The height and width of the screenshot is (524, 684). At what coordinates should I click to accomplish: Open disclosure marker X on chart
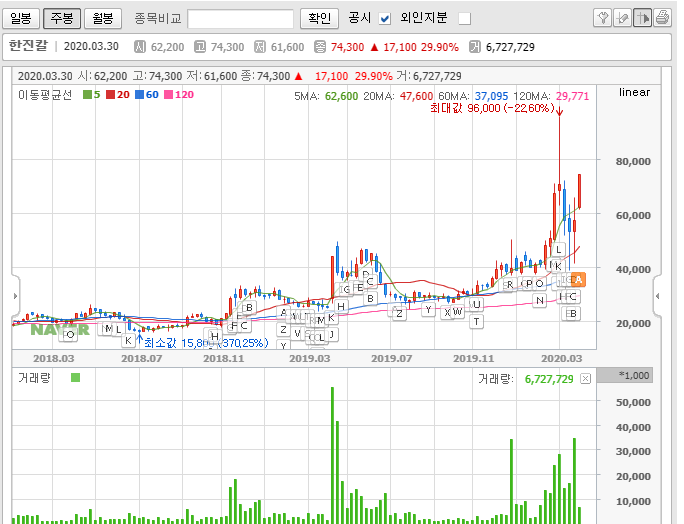pos(447,312)
